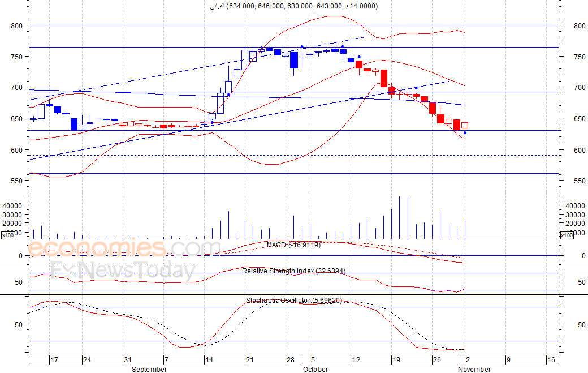Click the 700 label on the right price axis
Image resolution: width=588 pixels, height=373 pixels.
pyautogui.click(x=580, y=87)
